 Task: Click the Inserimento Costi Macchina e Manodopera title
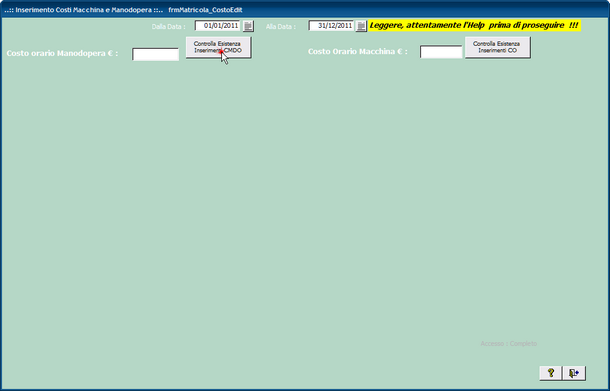tap(84, 10)
